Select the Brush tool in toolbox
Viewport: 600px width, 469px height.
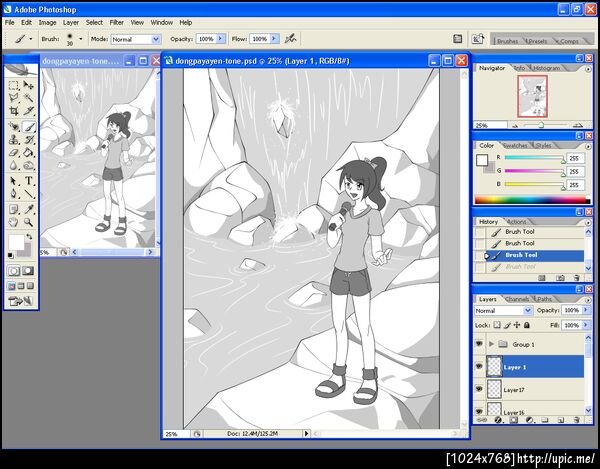point(28,127)
